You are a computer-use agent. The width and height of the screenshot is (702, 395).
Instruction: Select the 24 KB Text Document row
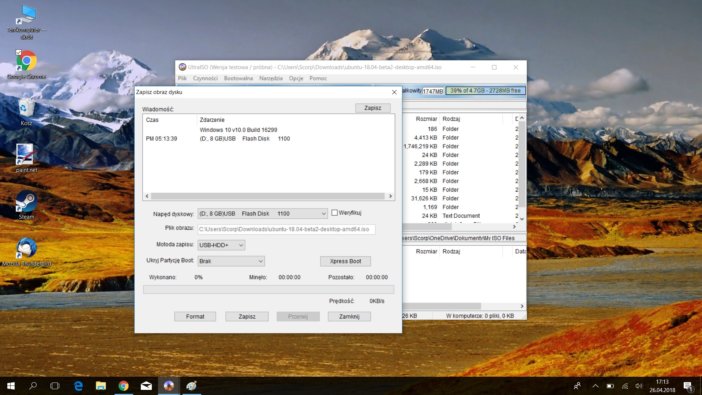tap(461, 216)
